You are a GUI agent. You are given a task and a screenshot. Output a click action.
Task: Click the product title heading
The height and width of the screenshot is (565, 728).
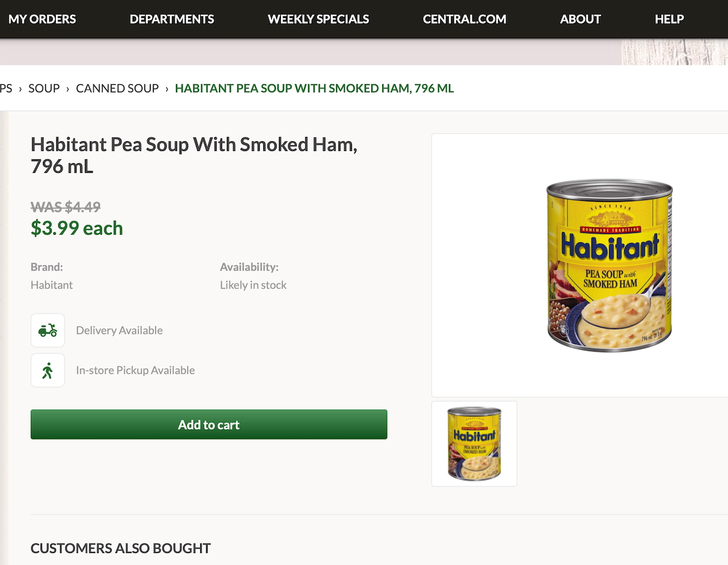pos(194,155)
